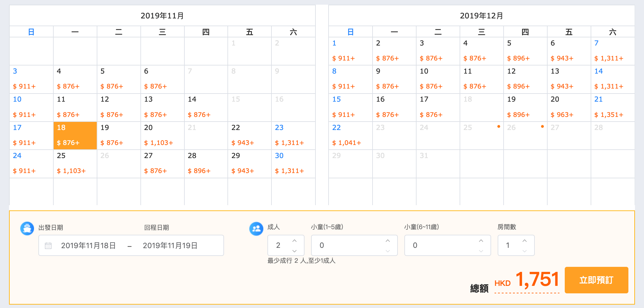The height and width of the screenshot is (308, 644).
Task: Pick December 22 priced at $1,041+
Action: [350, 135]
